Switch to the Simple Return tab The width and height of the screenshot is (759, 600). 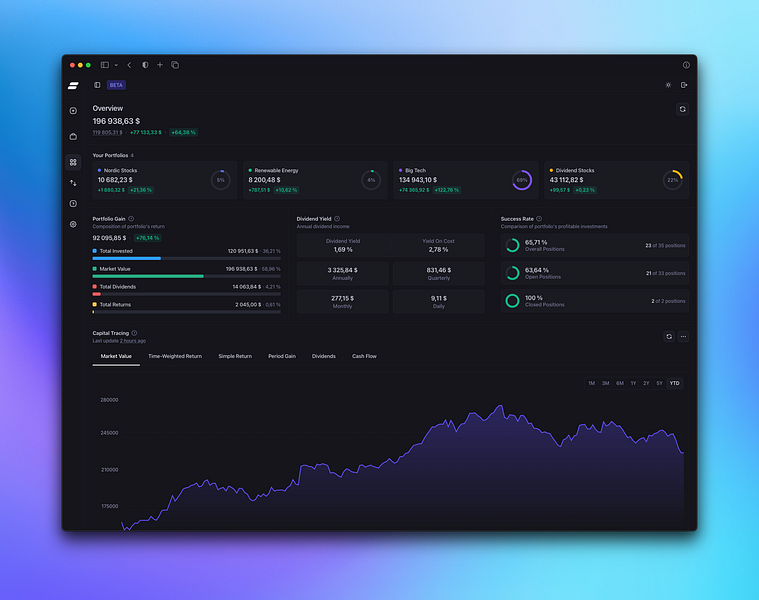235,356
